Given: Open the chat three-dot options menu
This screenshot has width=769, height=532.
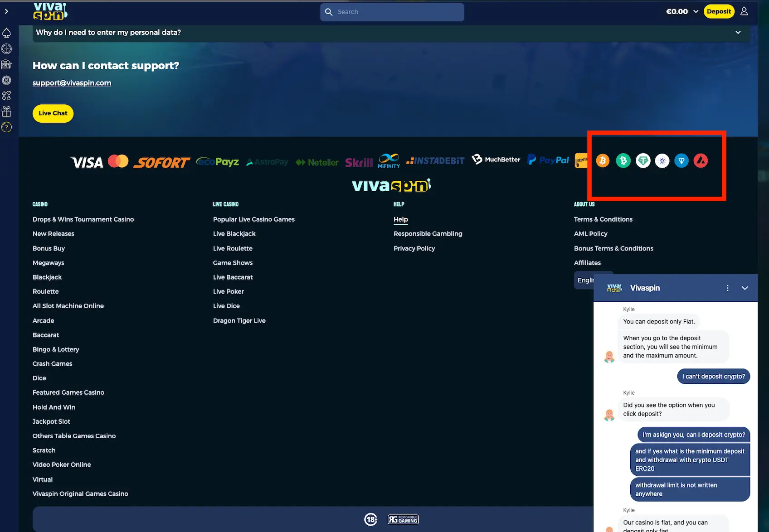Looking at the screenshot, I should pos(727,288).
